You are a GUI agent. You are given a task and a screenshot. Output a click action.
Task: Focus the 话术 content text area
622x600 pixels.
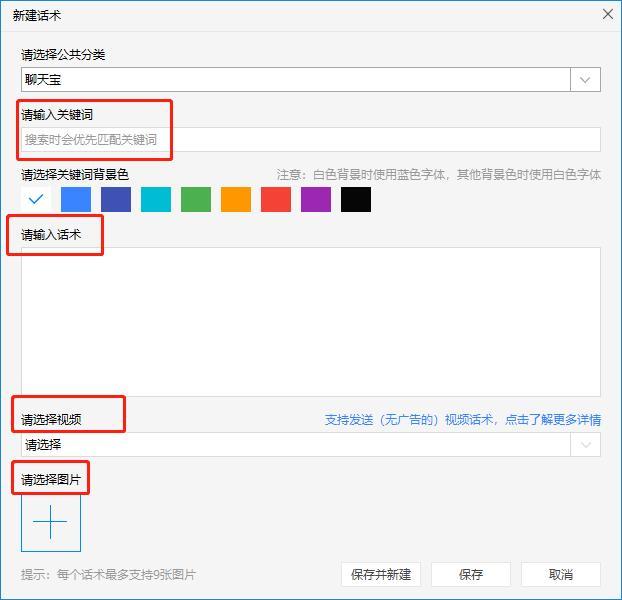pos(310,320)
